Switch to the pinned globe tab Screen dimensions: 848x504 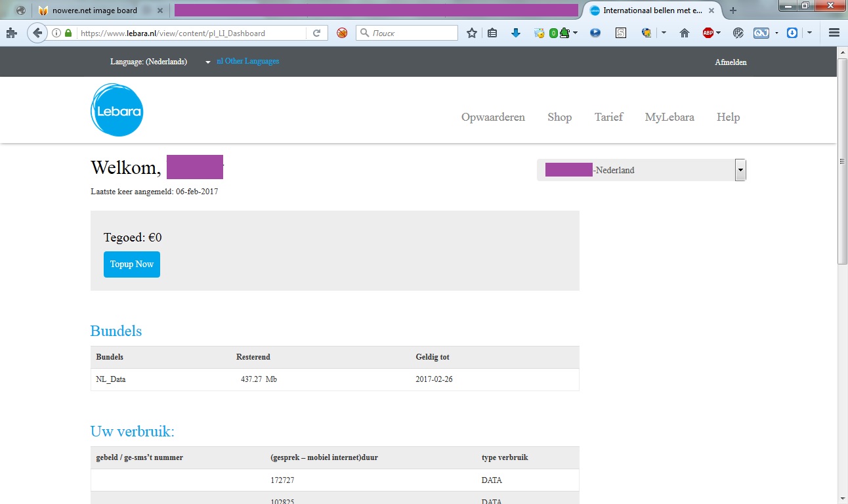pos(20,10)
